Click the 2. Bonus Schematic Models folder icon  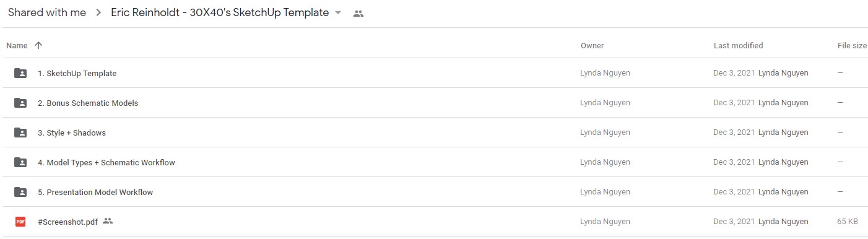tap(20, 103)
